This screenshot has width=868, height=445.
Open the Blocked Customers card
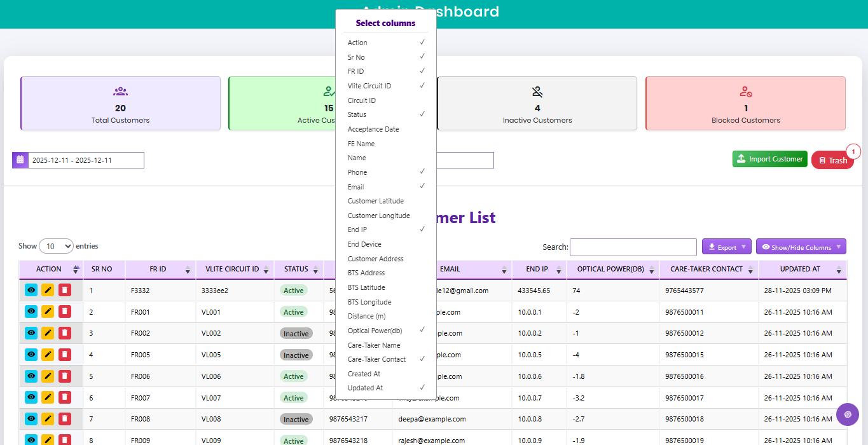pyautogui.click(x=746, y=104)
